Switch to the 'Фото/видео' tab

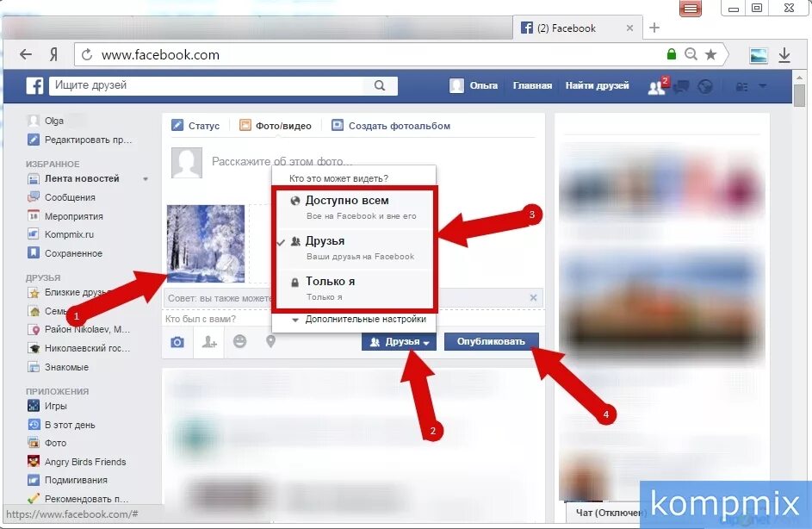click(x=276, y=126)
